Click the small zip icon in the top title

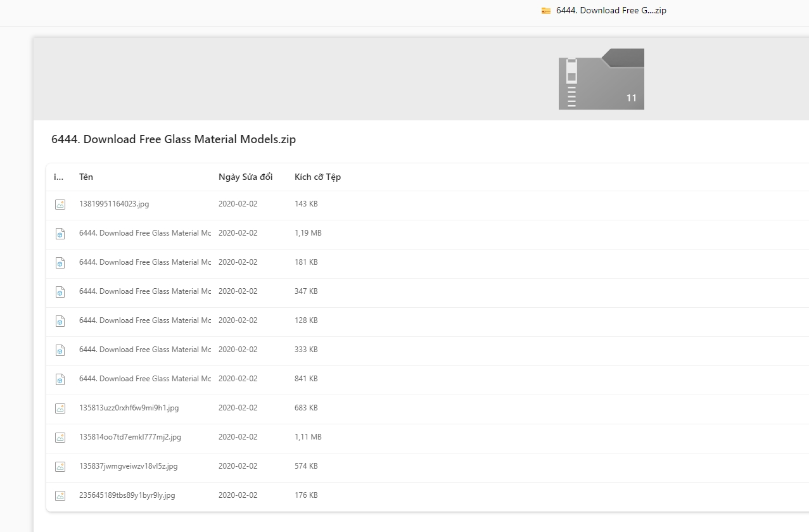546,11
